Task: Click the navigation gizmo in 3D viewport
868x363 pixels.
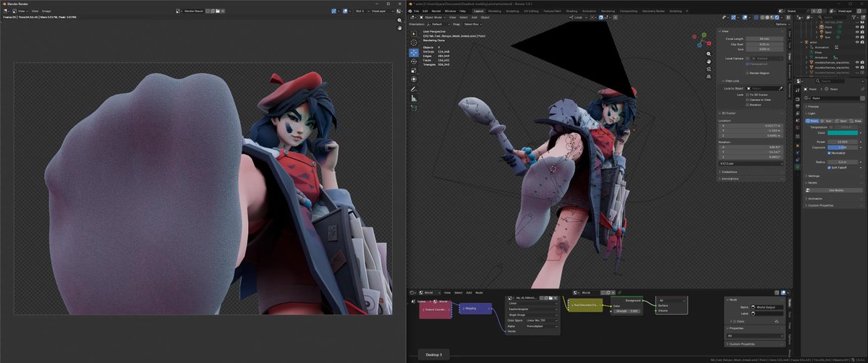Action: point(703,38)
